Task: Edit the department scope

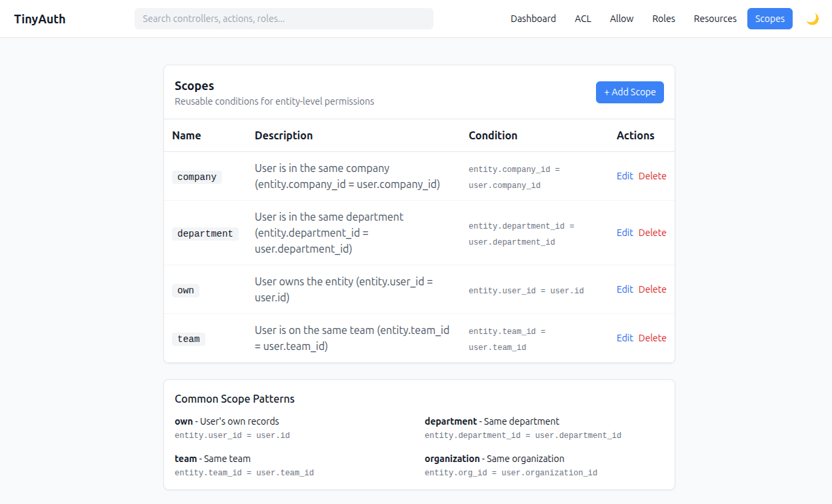Action: coord(625,233)
